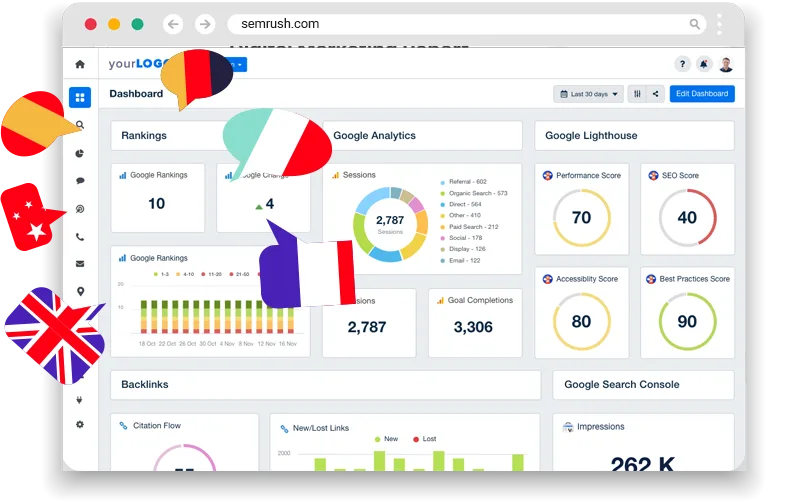Open the email envelope icon in sidebar
The width and height of the screenshot is (800, 502).
point(80,264)
